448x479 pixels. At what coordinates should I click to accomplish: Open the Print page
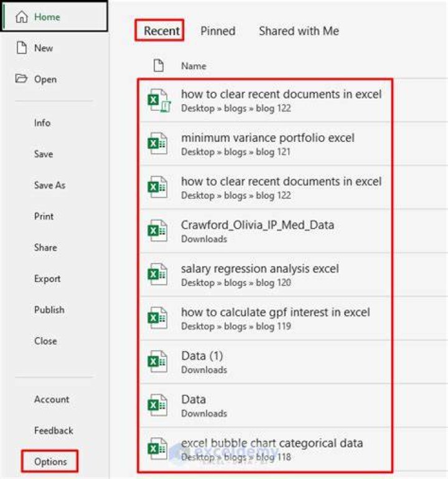point(44,216)
